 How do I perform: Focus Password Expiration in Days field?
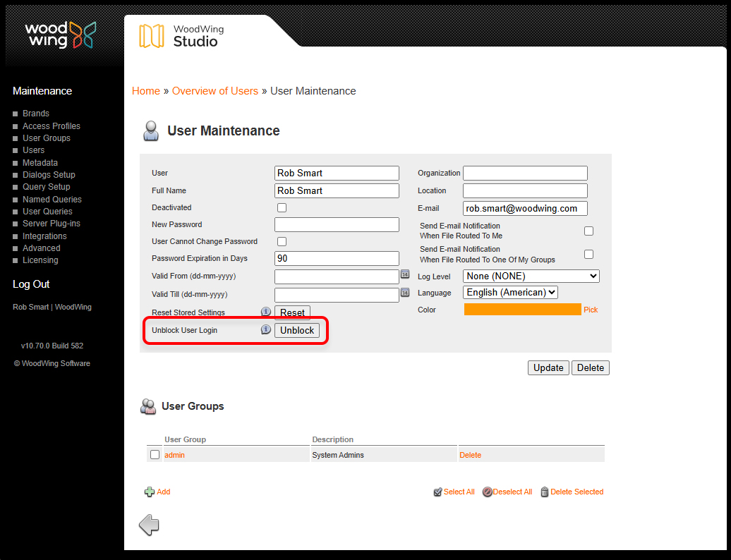coord(337,259)
